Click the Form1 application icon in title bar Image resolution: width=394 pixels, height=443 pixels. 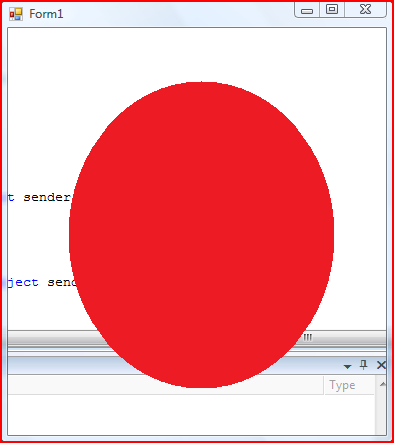pyautogui.click(x=16, y=14)
